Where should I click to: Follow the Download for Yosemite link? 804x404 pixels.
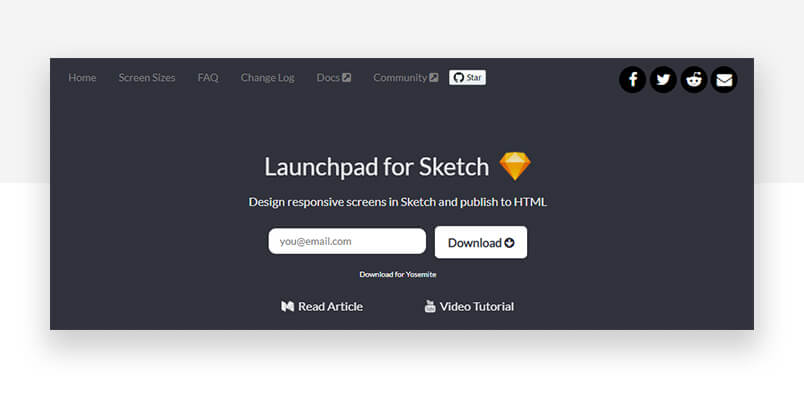398,274
